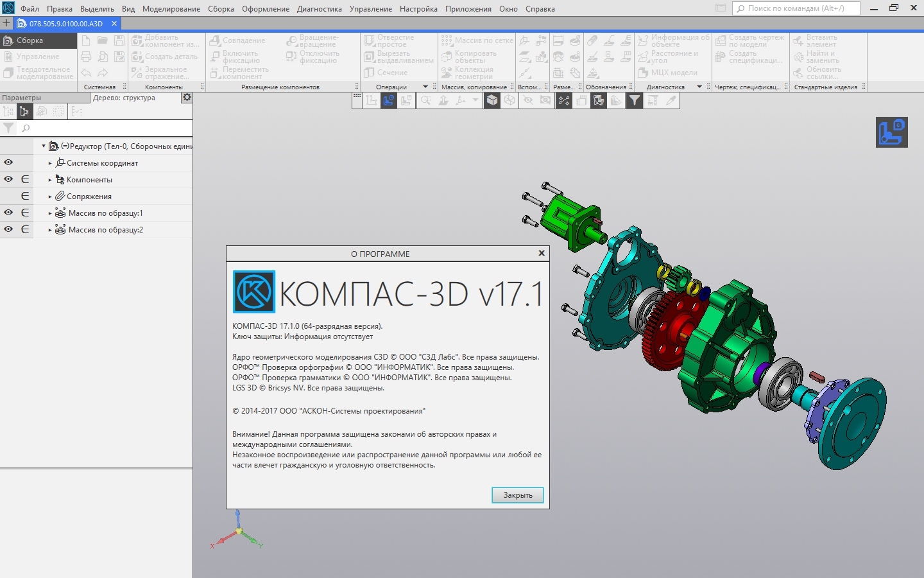
Task: Select the shaded cube display mode icon
Action: pos(492,100)
